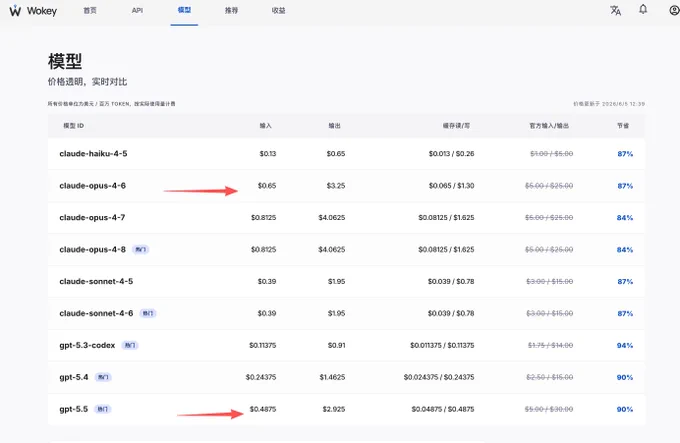The image size is (680, 443).
Task: Click the 90% savings for gpt-5.5
Action: (625, 409)
